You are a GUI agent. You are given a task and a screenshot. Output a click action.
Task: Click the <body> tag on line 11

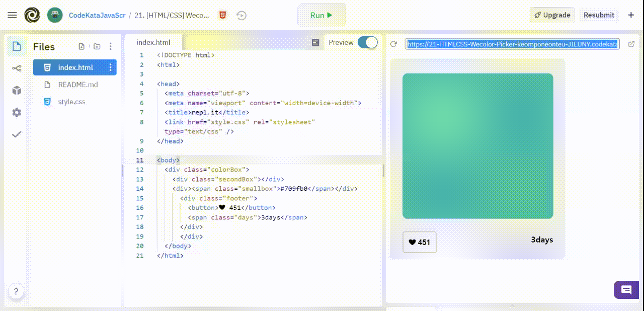(x=168, y=160)
